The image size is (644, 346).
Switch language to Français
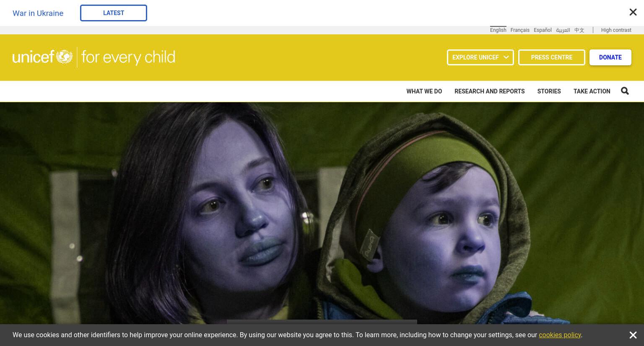tap(520, 30)
